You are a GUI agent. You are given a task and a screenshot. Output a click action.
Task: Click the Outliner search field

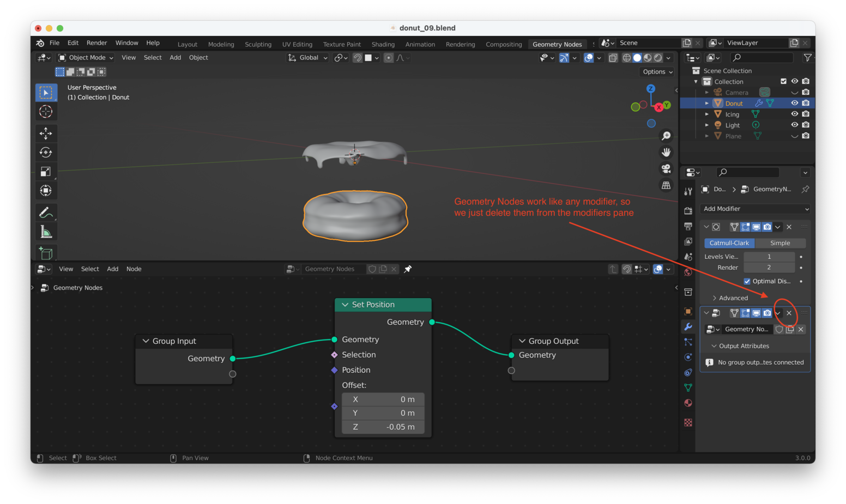(x=762, y=57)
